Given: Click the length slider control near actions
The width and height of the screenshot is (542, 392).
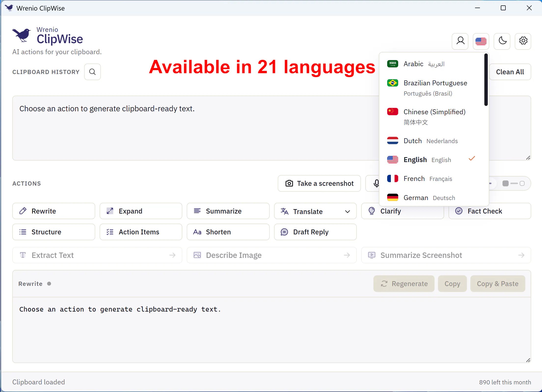Looking at the screenshot, I should pos(513,183).
